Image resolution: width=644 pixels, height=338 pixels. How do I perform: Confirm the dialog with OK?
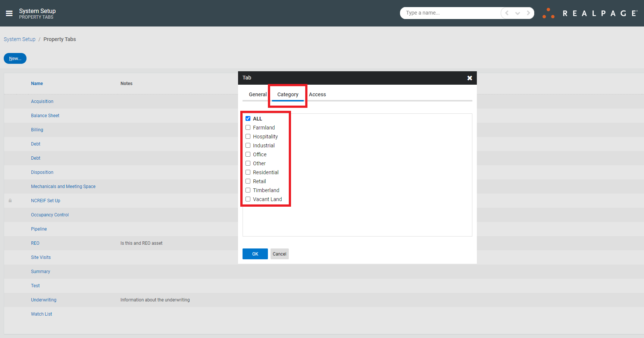[x=255, y=254]
